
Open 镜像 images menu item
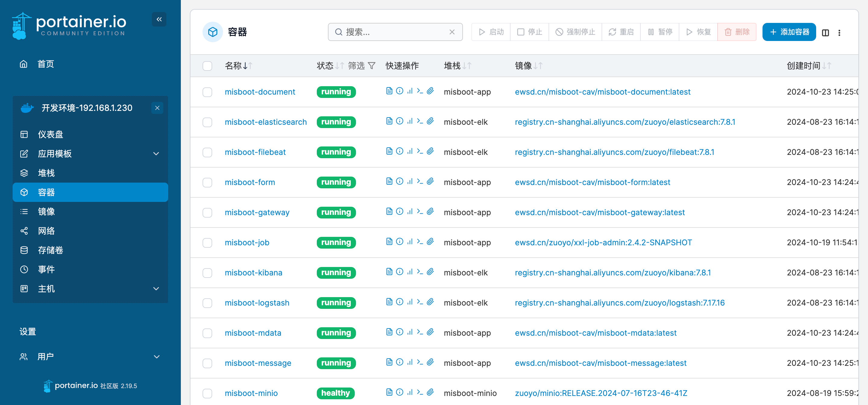pyautogui.click(x=90, y=212)
